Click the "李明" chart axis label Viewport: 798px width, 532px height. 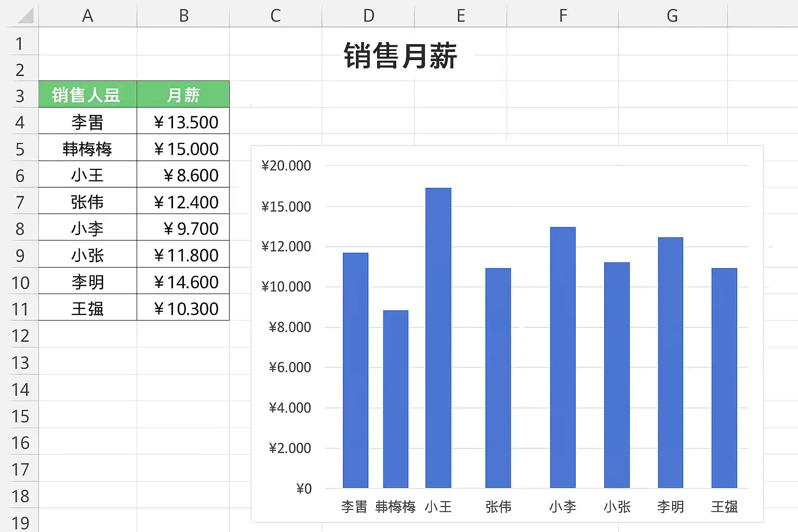(671, 507)
